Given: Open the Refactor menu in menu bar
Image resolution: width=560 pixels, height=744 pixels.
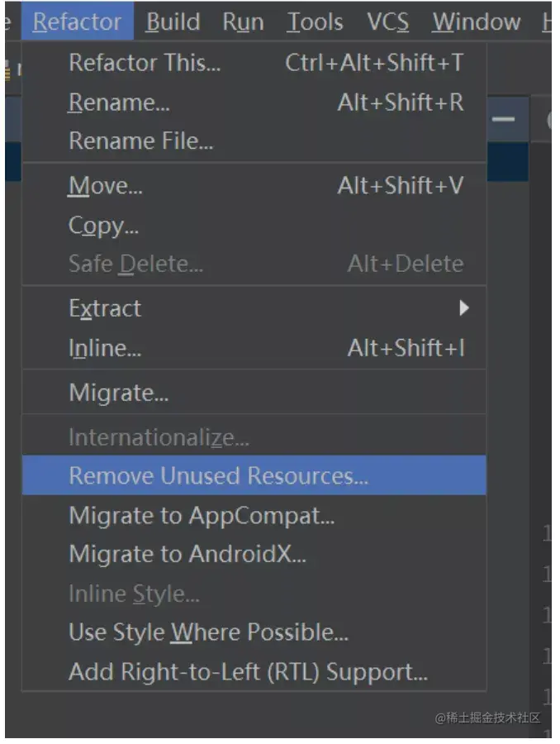Looking at the screenshot, I should [78, 21].
